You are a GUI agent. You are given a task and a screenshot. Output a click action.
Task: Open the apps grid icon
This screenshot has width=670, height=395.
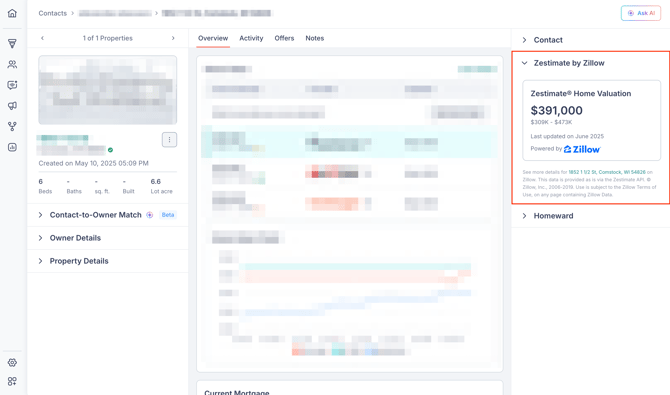click(12, 381)
